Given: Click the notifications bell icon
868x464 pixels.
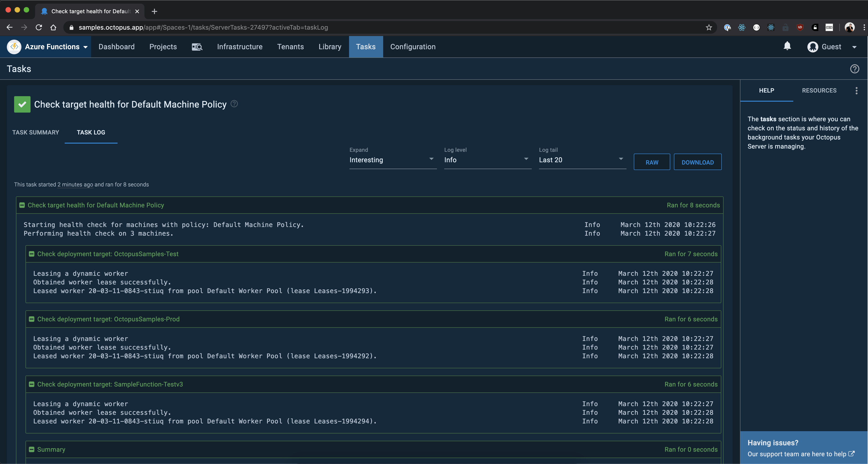Looking at the screenshot, I should (x=787, y=46).
